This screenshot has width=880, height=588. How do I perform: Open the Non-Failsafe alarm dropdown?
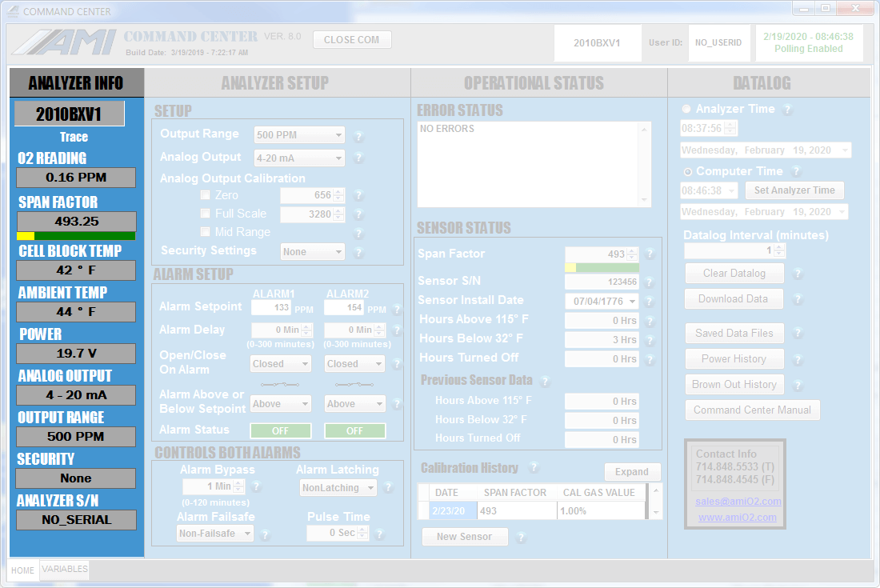[215, 534]
